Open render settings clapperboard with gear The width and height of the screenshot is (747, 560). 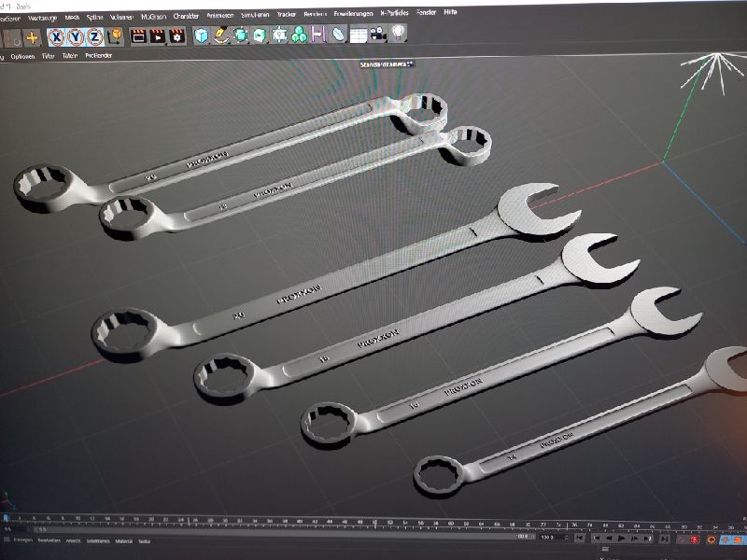tap(177, 36)
